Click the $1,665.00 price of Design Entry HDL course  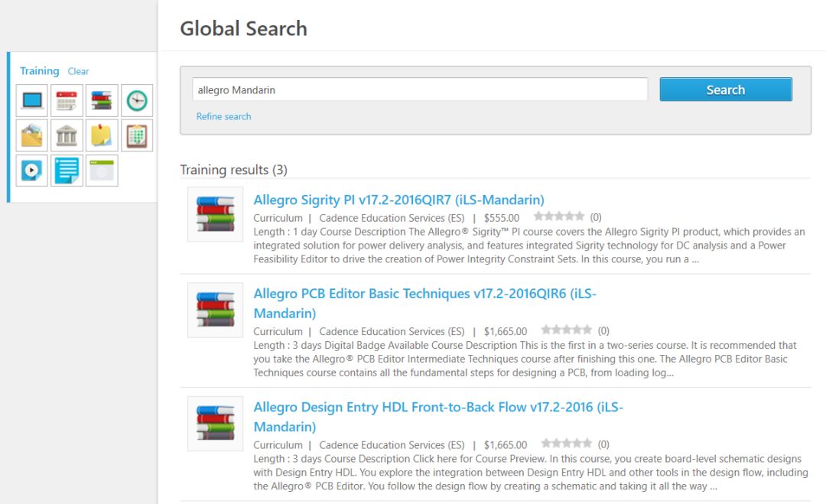tap(506, 445)
